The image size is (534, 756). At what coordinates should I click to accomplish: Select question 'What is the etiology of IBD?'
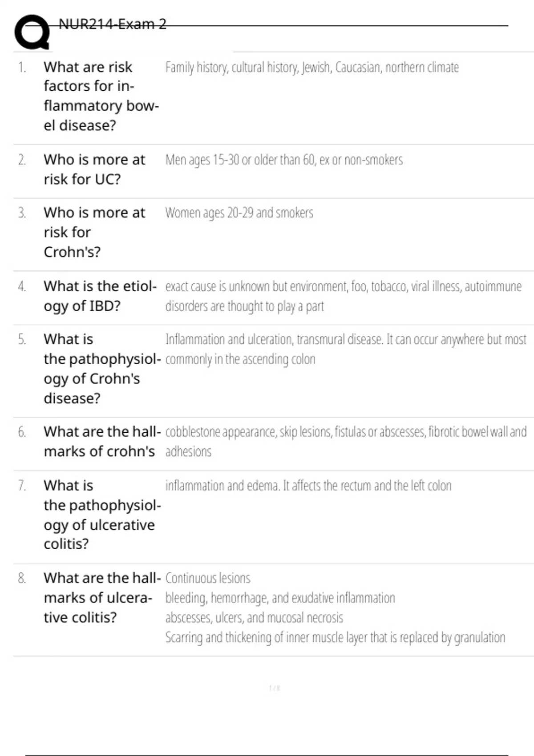(100, 296)
